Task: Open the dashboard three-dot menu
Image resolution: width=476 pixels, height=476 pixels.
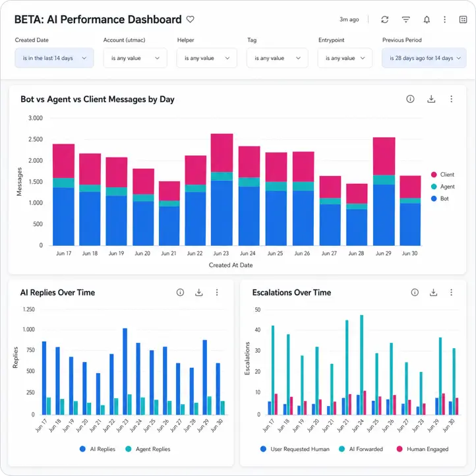Action: pyautogui.click(x=445, y=20)
